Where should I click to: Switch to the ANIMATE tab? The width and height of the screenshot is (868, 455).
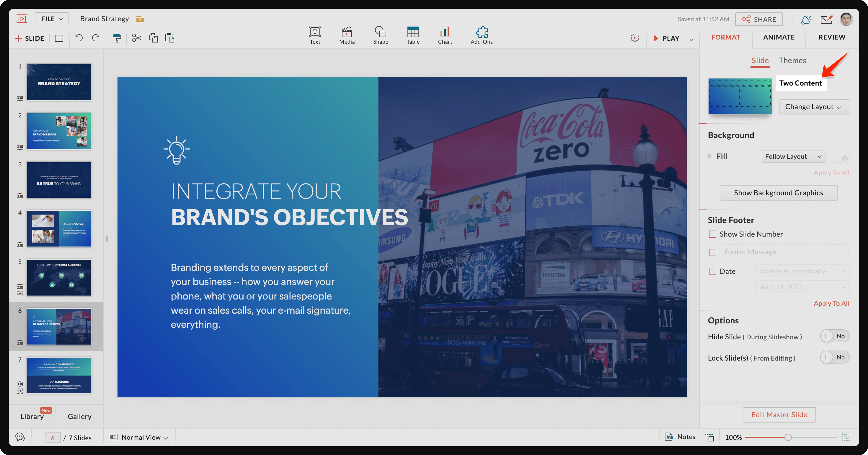tap(778, 37)
